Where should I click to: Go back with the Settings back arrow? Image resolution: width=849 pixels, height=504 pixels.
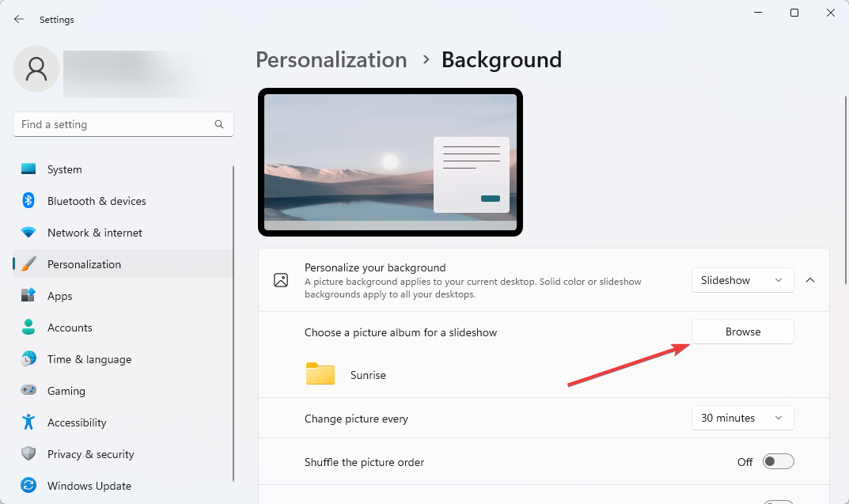pyautogui.click(x=19, y=20)
